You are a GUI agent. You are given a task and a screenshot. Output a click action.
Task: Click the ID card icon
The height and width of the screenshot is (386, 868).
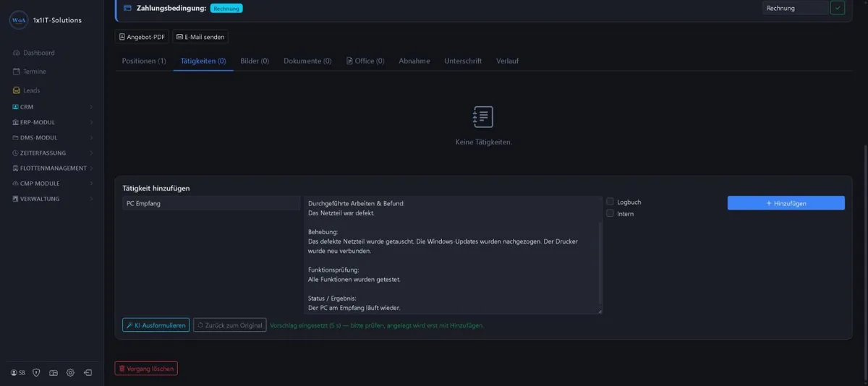click(54, 373)
